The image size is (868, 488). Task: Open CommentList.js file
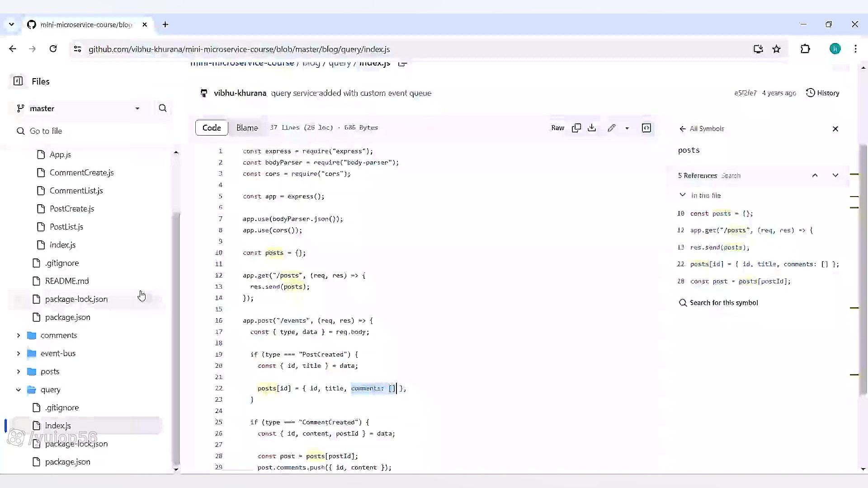(x=76, y=191)
